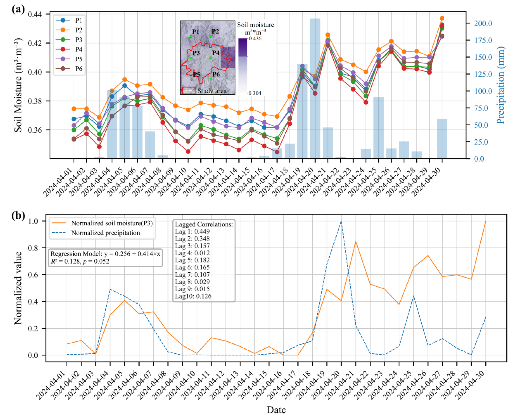Select the P4 entry in the line legend
Image resolution: width=511 pixels, height=420 pixels.
(69, 49)
